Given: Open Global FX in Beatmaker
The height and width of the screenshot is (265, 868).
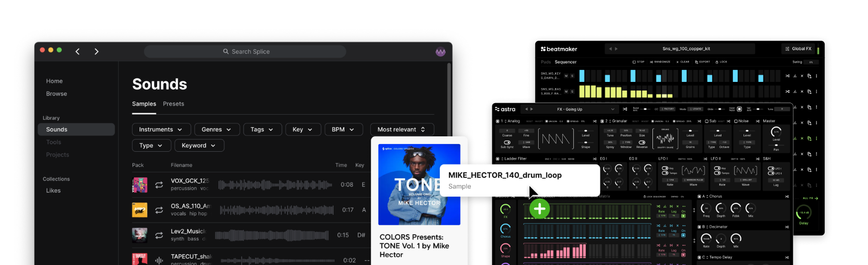Looking at the screenshot, I should pos(798,49).
